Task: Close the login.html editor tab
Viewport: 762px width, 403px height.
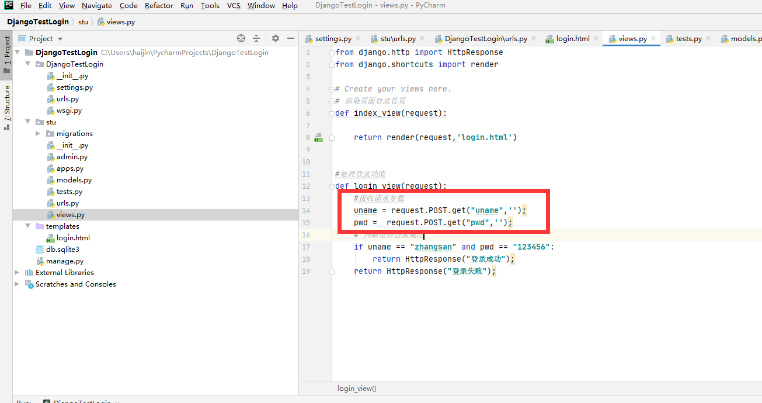Action: [x=594, y=38]
